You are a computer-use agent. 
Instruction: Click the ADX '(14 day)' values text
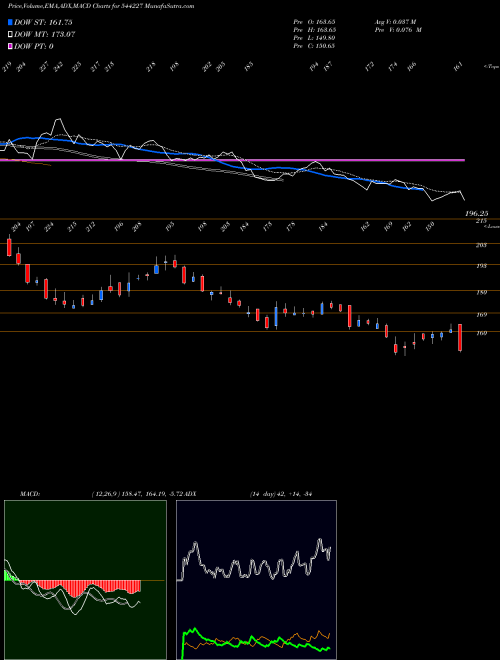[x=280, y=494]
